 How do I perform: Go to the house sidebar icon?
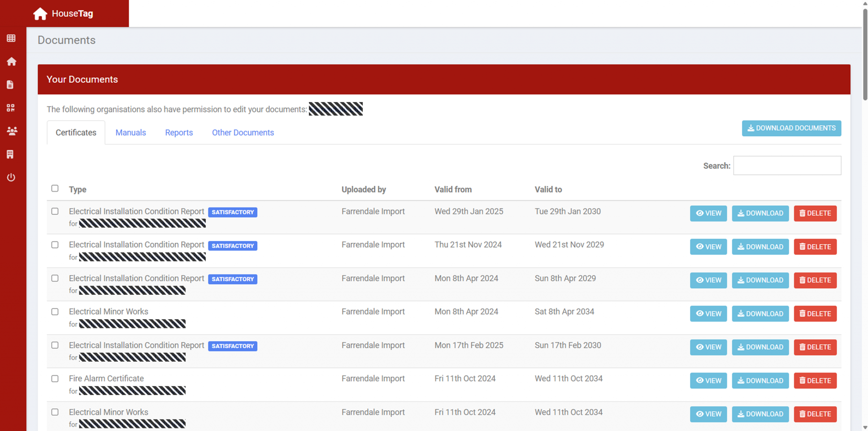[x=11, y=61]
